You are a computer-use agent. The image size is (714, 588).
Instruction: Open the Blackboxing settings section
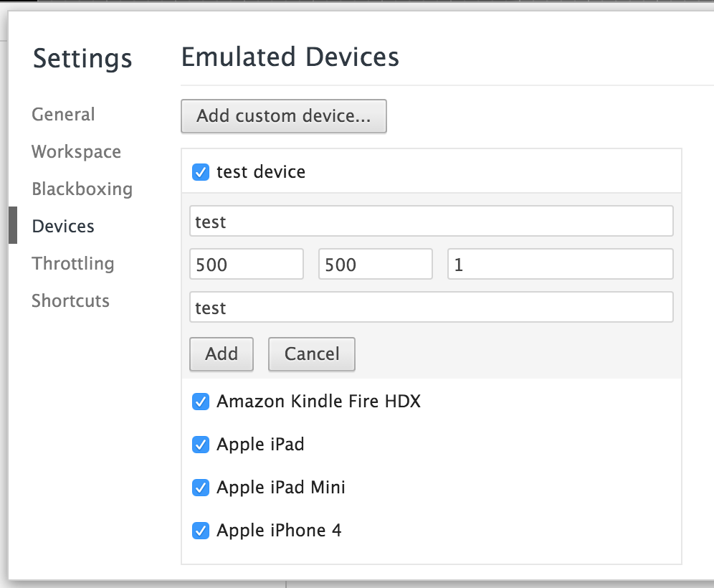pyautogui.click(x=82, y=189)
